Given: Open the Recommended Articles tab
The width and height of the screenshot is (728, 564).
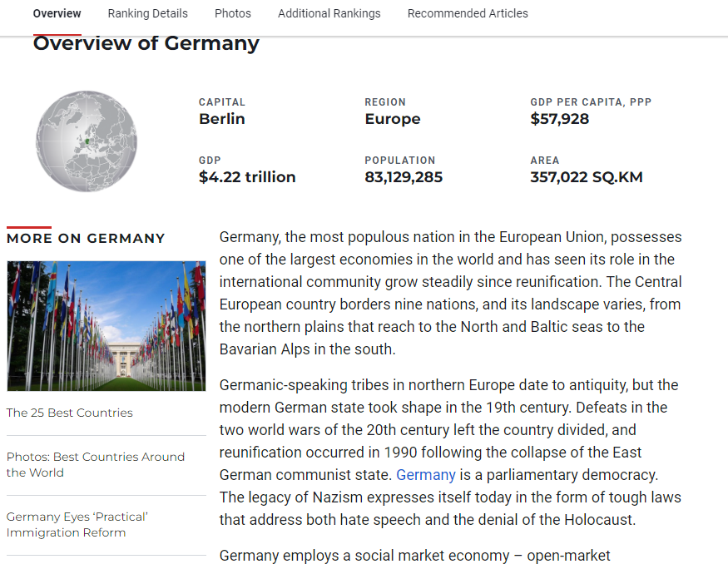Looking at the screenshot, I should 467,13.
